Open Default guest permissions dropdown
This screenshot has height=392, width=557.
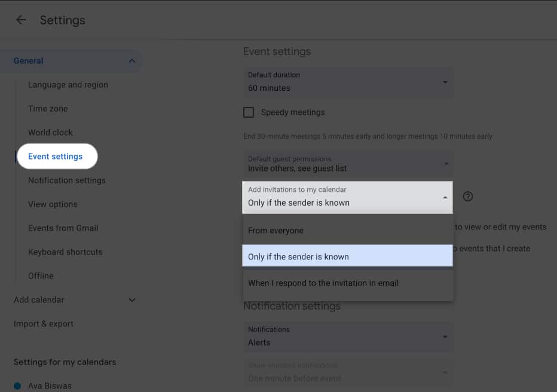pyautogui.click(x=348, y=164)
